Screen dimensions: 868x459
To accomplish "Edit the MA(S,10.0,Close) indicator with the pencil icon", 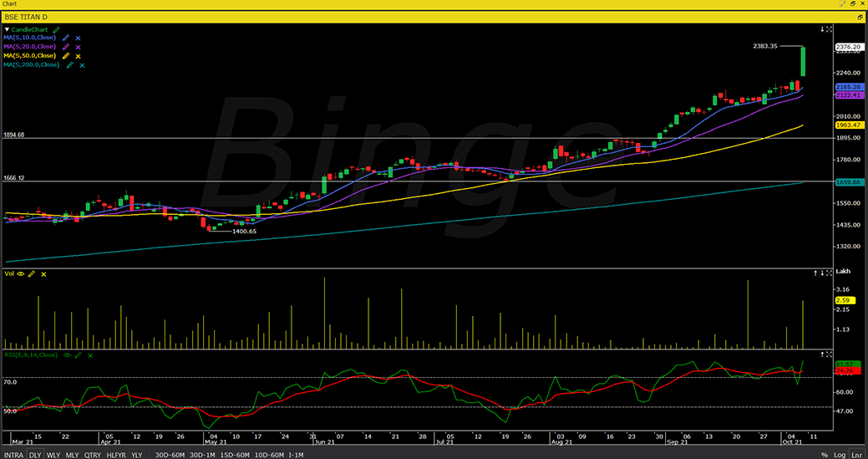I will [x=67, y=38].
